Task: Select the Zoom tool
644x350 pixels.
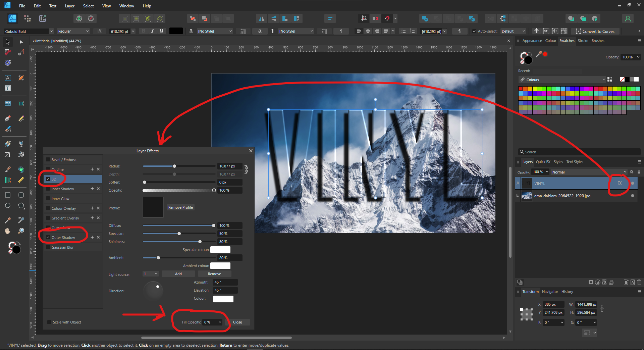Action: (x=21, y=231)
